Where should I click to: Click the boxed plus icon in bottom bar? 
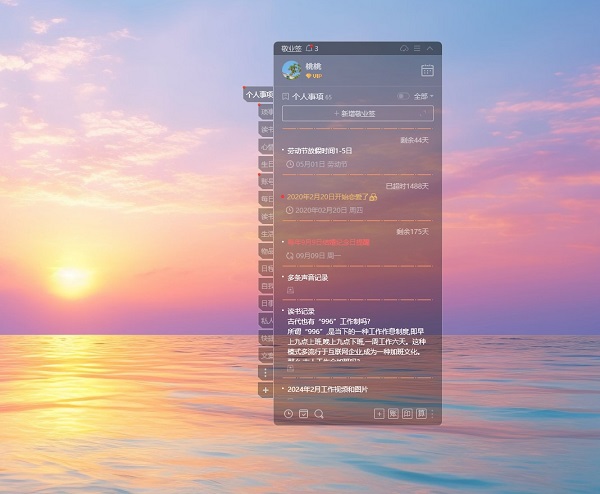379,414
